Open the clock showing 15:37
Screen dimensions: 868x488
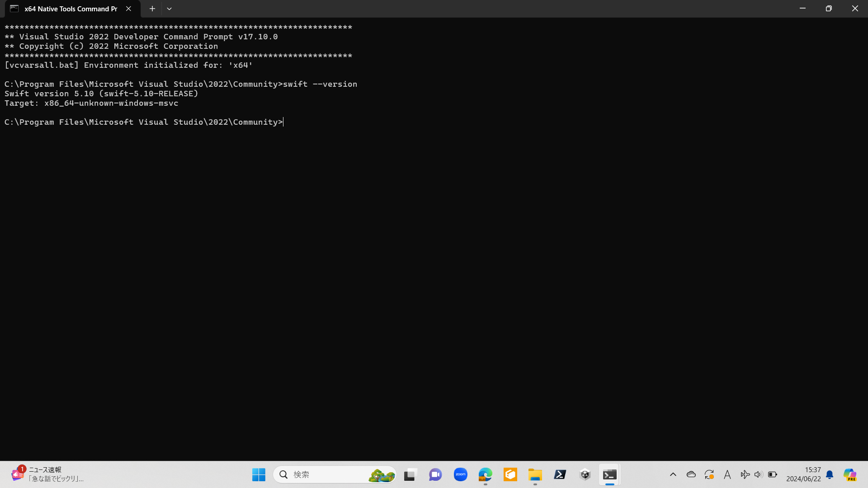[803, 474]
